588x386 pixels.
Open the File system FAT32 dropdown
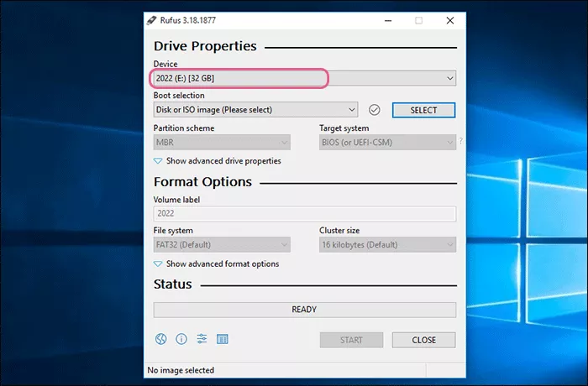222,245
